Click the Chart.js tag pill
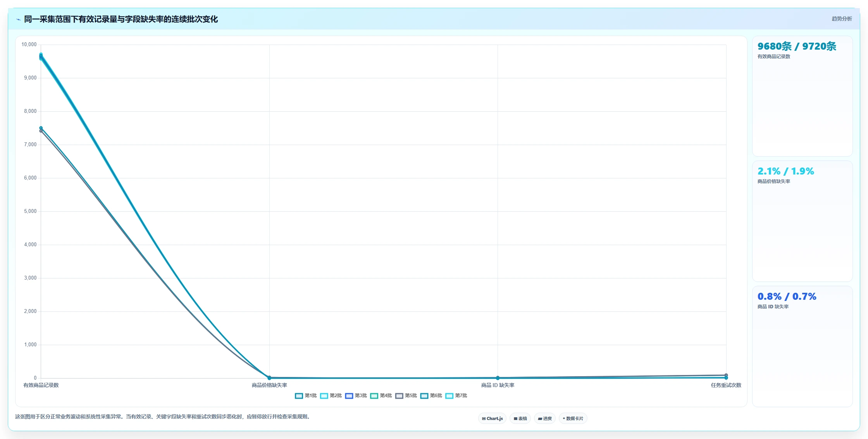The width and height of the screenshot is (868, 439). [x=492, y=418]
